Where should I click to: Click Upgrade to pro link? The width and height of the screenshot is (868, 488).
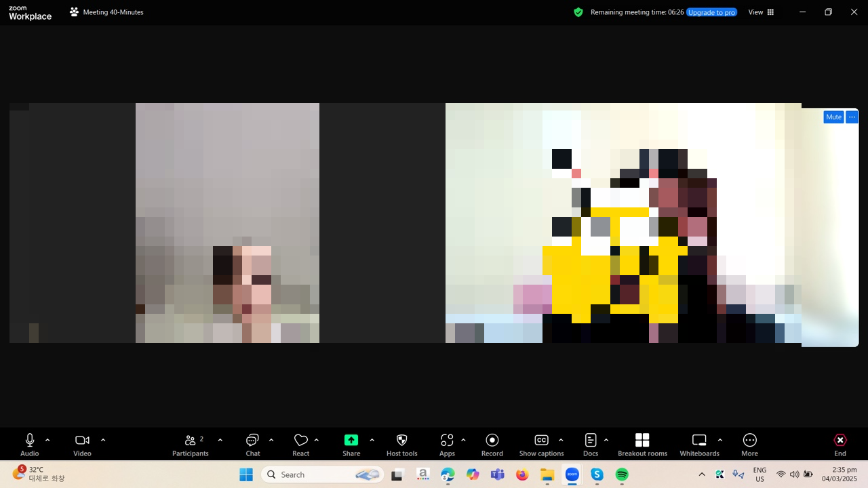pos(711,12)
